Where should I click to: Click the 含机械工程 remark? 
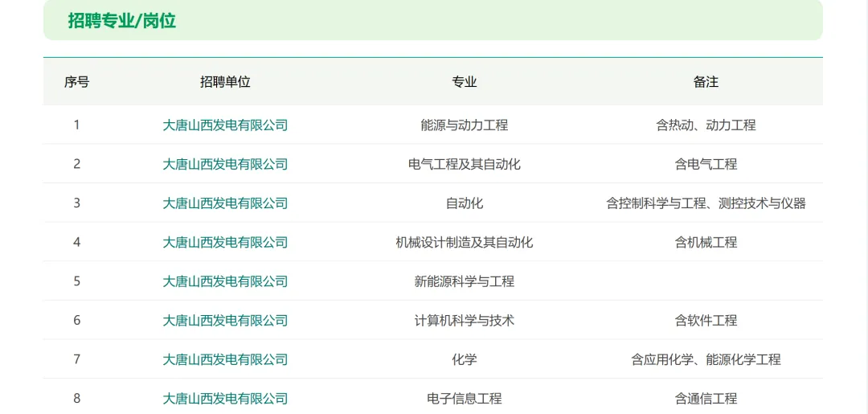(x=706, y=242)
